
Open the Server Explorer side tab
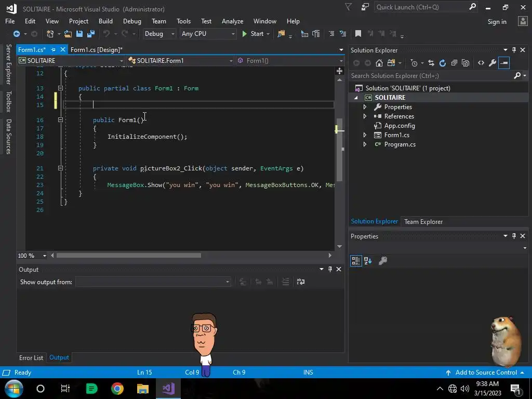click(x=9, y=64)
